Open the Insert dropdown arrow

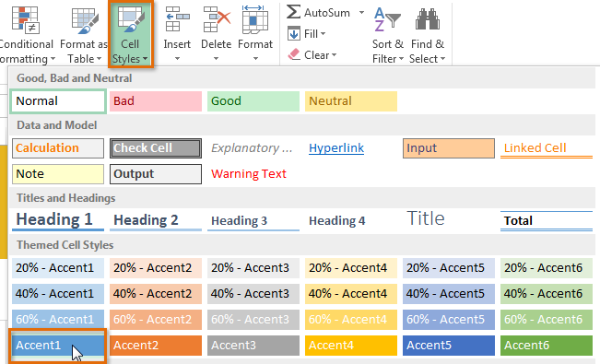(x=177, y=59)
